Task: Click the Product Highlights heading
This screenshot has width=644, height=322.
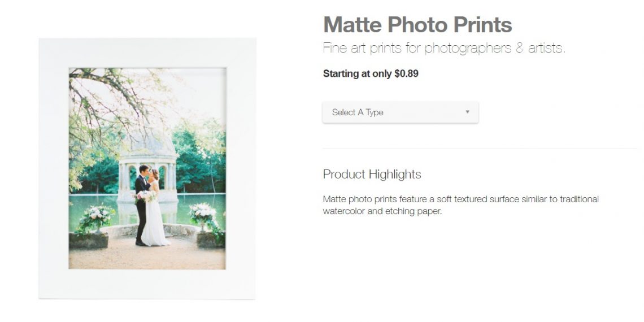Action: (372, 174)
